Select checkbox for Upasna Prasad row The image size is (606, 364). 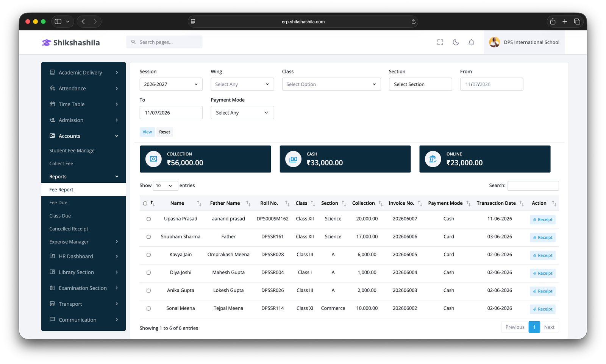coord(148,219)
